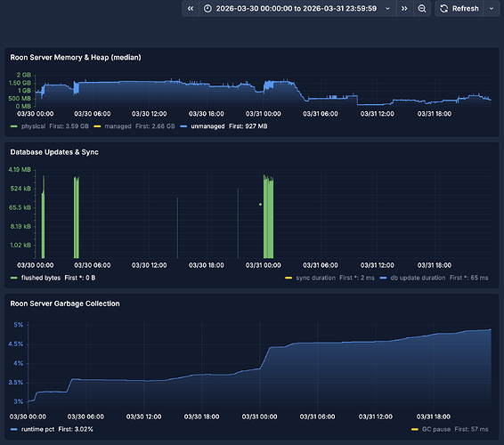Click the 5% y-axis label in GC chart
The width and height of the screenshot is (504, 445).
[x=19, y=325]
